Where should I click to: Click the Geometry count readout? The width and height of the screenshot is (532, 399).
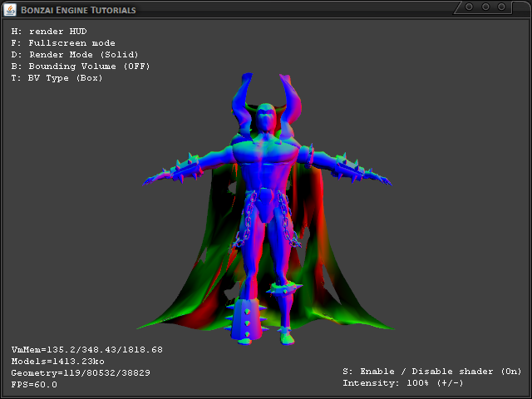pyautogui.click(x=81, y=373)
